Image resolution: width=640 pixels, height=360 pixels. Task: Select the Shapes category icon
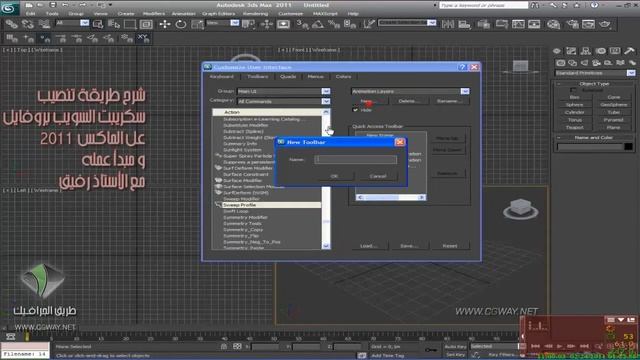point(573,62)
